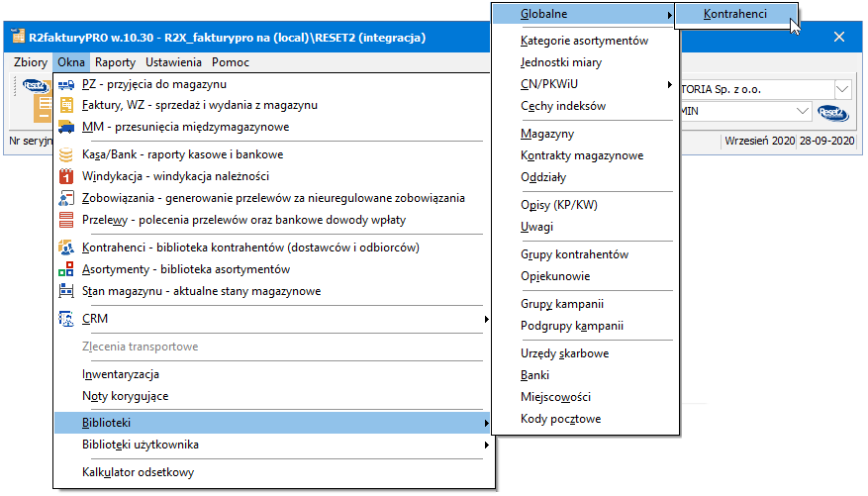Open the Okna menu

[x=71, y=62]
